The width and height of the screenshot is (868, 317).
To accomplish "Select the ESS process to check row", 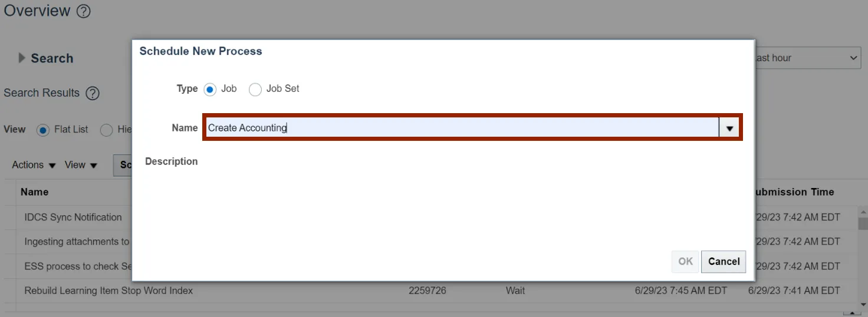I will pyautogui.click(x=78, y=266).
